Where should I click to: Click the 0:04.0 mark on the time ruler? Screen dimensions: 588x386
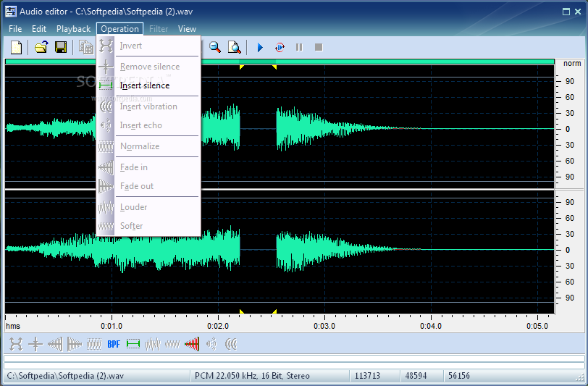click(x=431, y=326)
